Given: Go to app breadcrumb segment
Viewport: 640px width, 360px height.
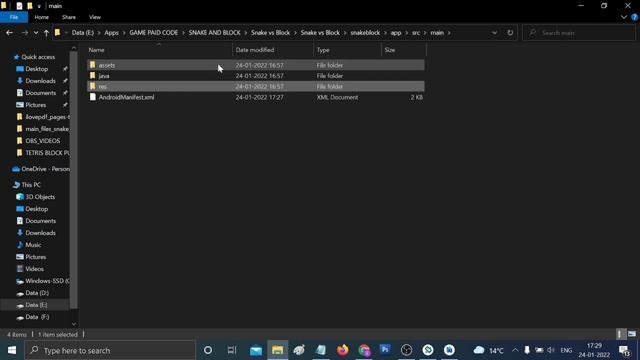Looking at the screenshot, I should pyautogui.click(x=396, y=33).
